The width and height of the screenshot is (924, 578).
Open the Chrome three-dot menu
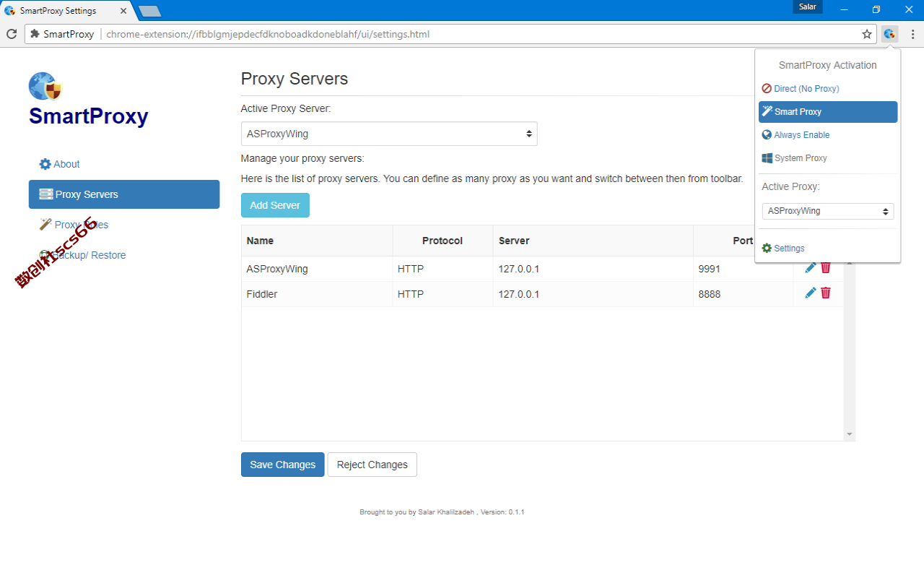pos(912,34)
